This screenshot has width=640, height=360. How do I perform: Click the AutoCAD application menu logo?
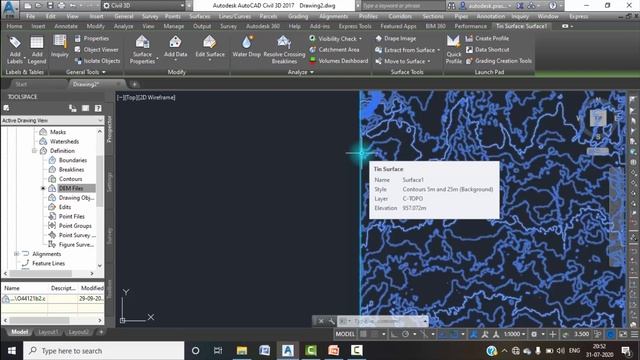[x=10, y=9]
